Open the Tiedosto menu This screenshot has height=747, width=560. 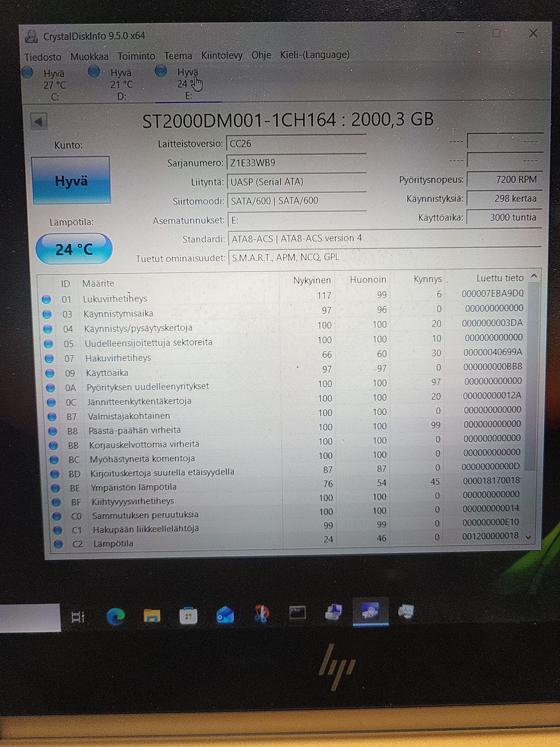click(x=43, y=57)
